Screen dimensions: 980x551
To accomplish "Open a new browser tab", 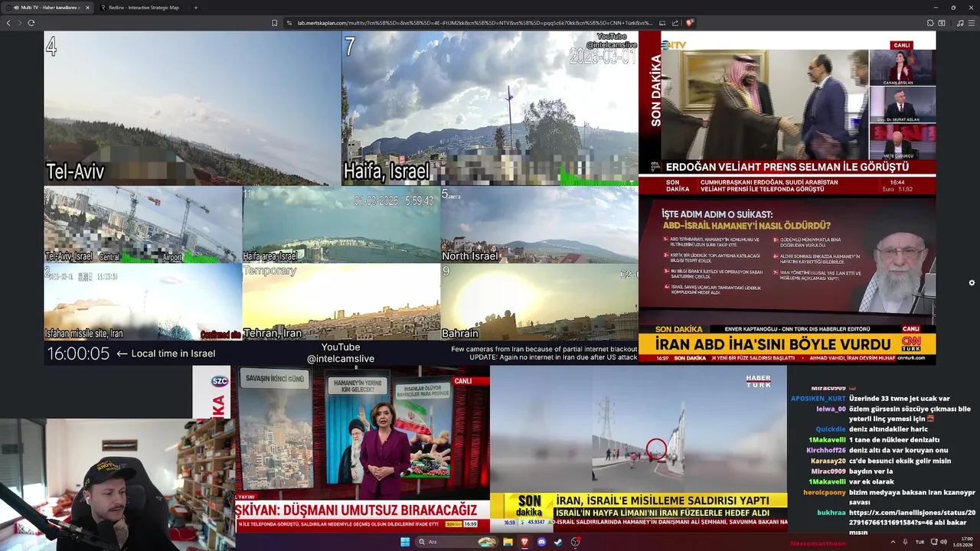I will coord(195,8).
